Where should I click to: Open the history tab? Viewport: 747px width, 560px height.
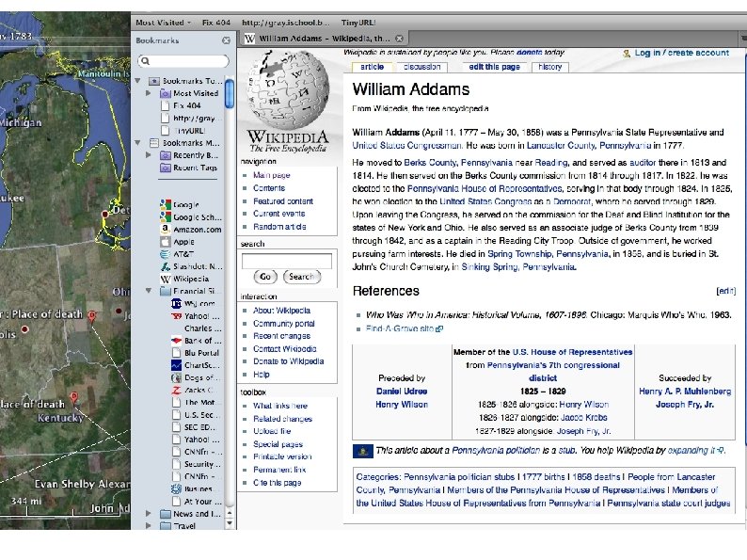pos(550,67)
